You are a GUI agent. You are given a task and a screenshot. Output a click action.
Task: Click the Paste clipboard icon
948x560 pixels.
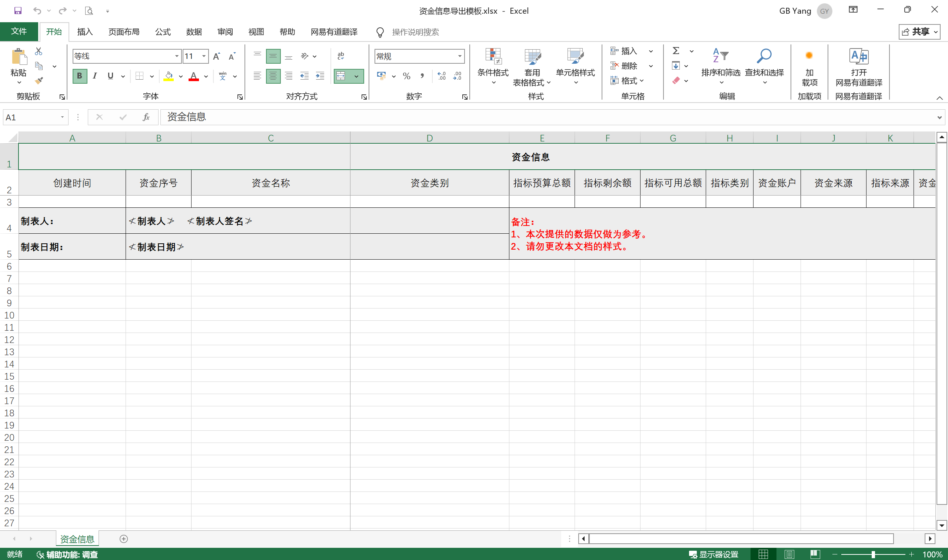tap(19, 57)
